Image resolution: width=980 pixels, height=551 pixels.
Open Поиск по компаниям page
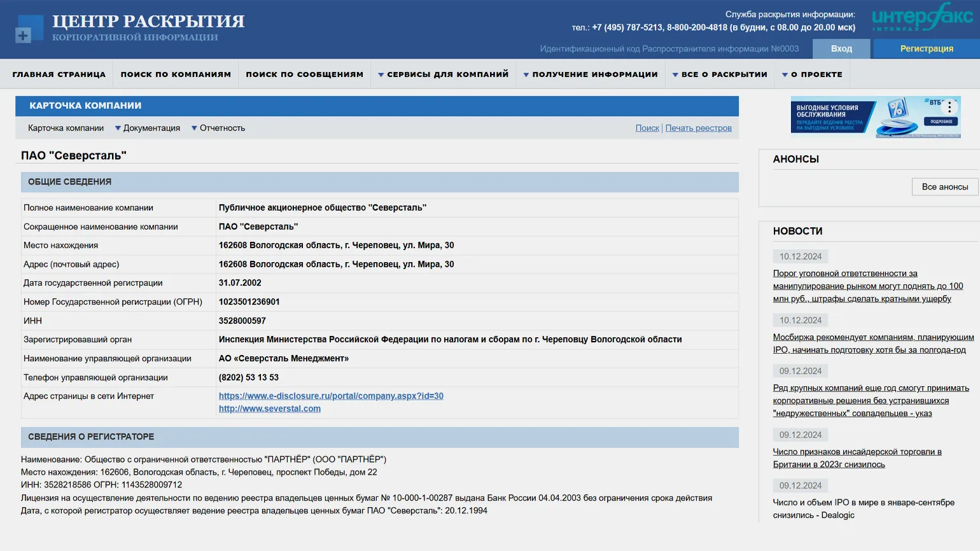[176, 74]
